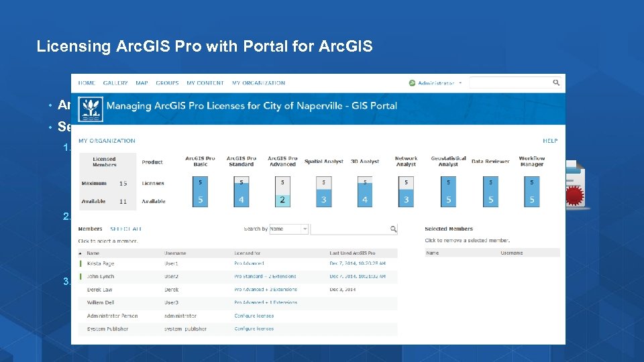Click username User3 in members table

pos(171,302)
